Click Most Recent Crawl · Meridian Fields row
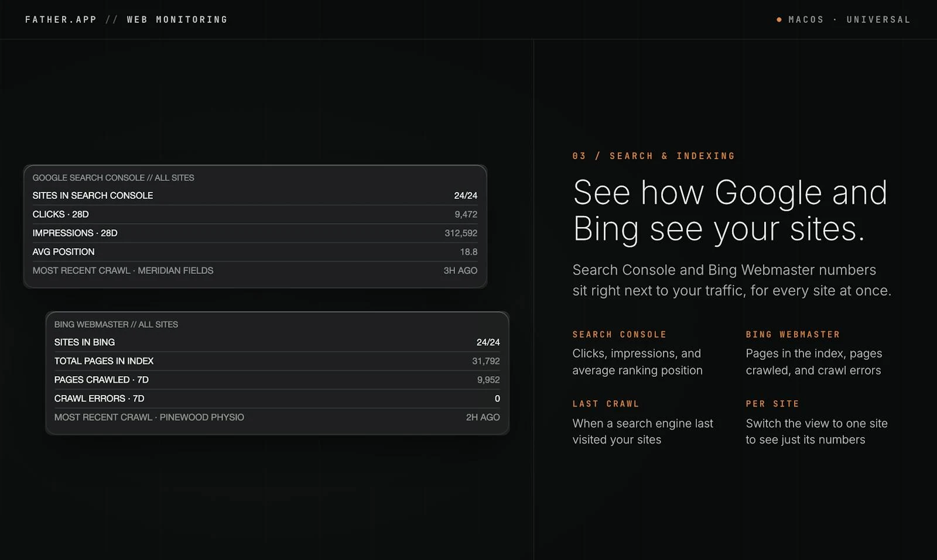 255,270
